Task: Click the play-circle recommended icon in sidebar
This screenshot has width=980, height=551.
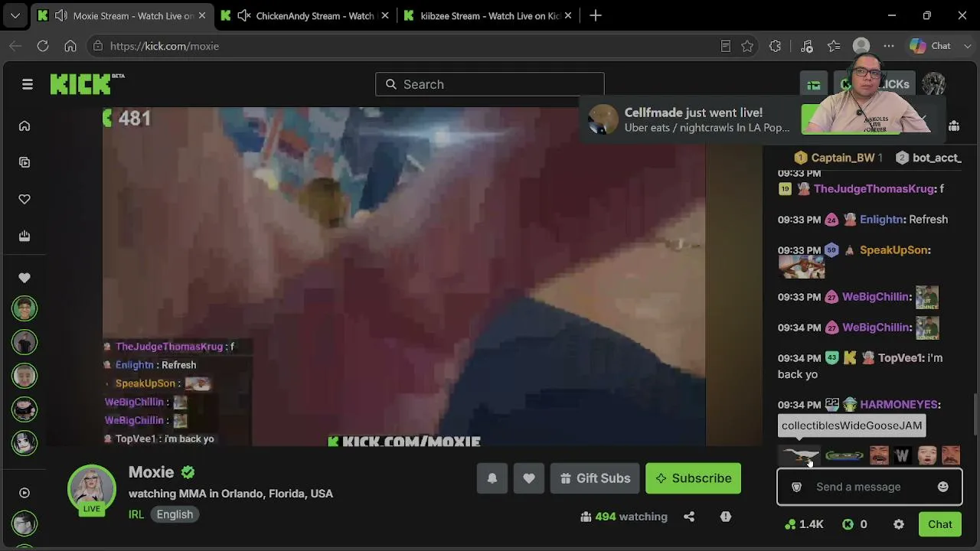Action: tap(24, 493)
